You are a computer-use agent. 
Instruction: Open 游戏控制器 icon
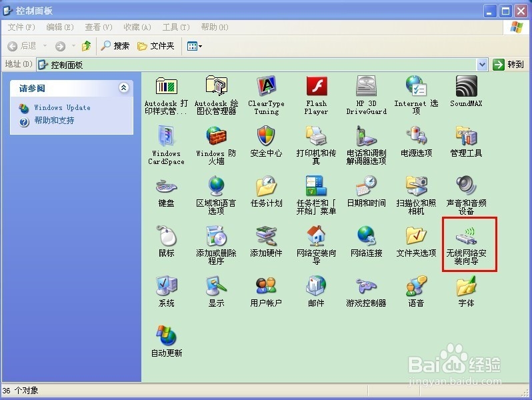(366, 285)
